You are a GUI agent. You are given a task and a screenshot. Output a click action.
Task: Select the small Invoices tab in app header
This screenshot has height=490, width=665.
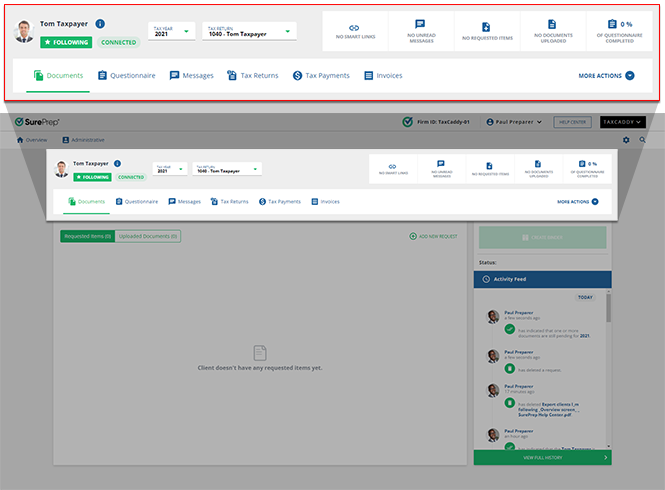(325, 202)
